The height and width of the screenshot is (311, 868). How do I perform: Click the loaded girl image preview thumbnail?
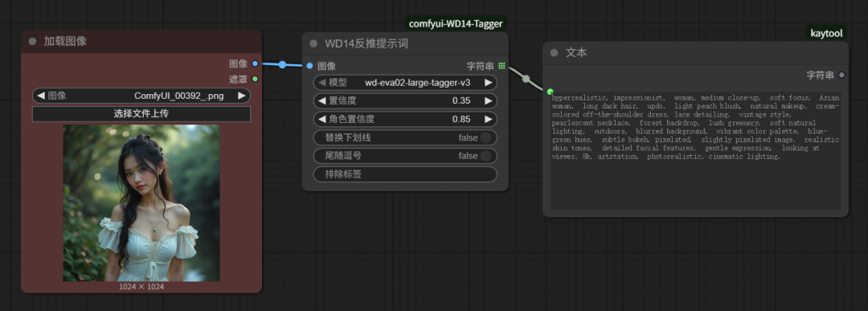141,203
